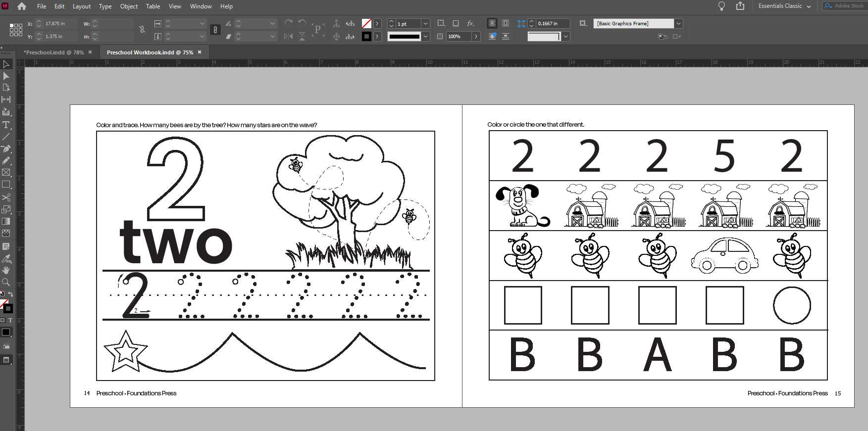Image resolution: width=868 pixels, height=431 pixels.
Task: Open the Basic Graphics Frame style dropdown
Action: tap(678, 24)
